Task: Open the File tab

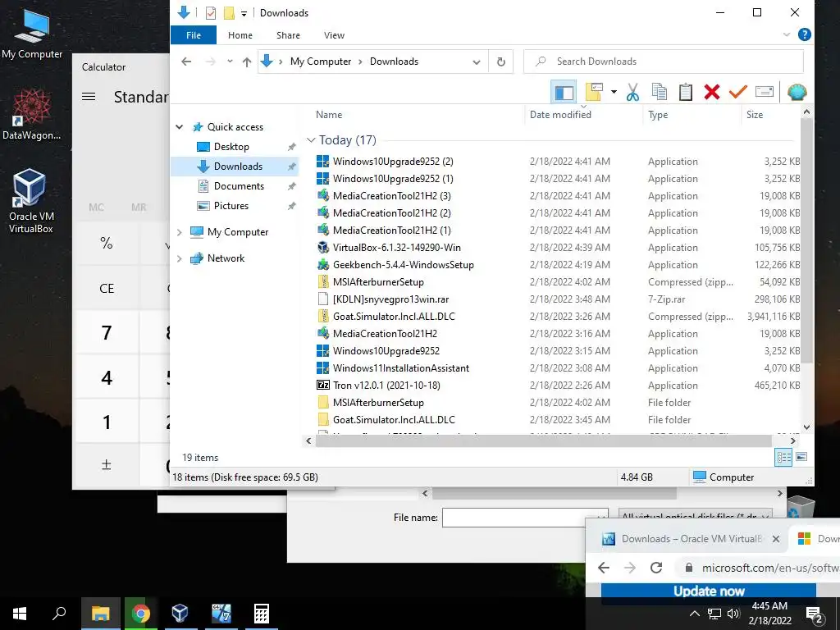Action: point(194,35)
